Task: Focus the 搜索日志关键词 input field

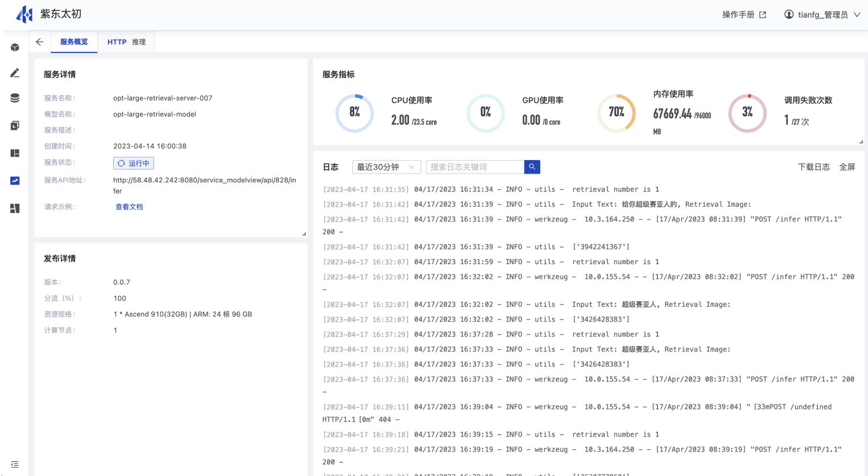Action: [475, 167]
